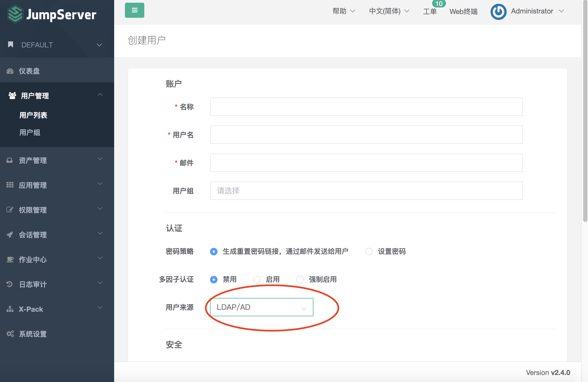Expand the 日志审计 menu
588x382 pixels.
pyautogui.click(x=57, y=284)
